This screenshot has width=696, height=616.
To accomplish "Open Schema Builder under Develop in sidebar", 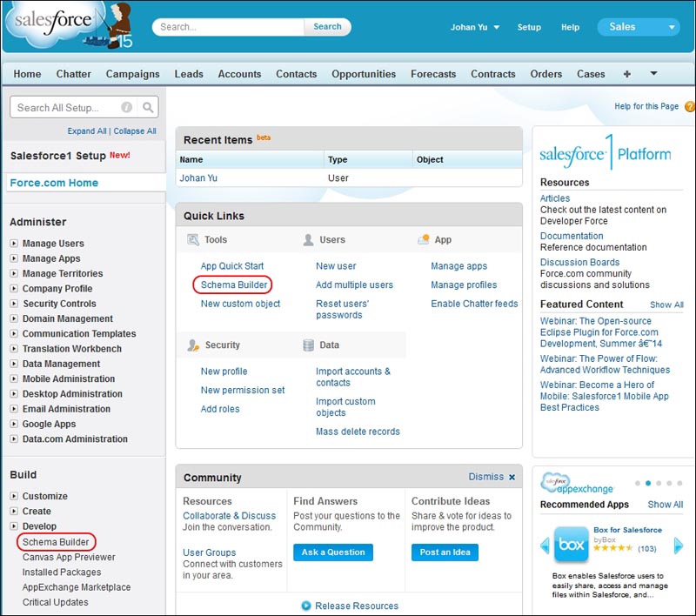I will (x=56, y=542).
